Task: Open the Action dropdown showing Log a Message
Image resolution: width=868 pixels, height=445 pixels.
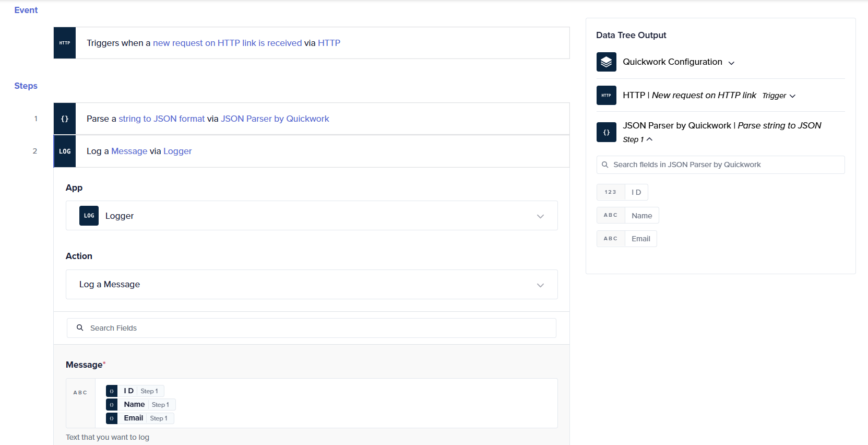Action: [x=312, y=284]
